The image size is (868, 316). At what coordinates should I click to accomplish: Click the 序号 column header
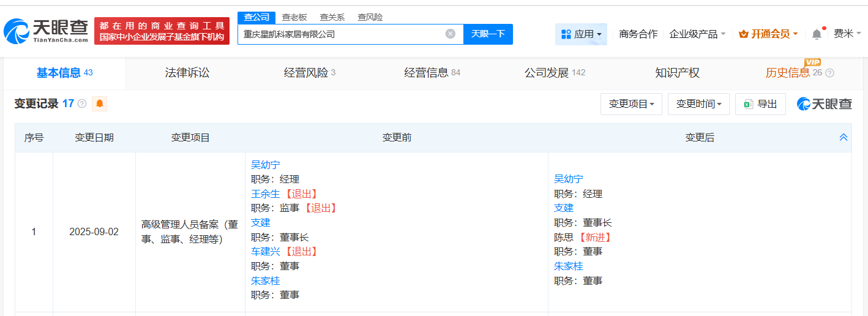(x=34, y=138)
